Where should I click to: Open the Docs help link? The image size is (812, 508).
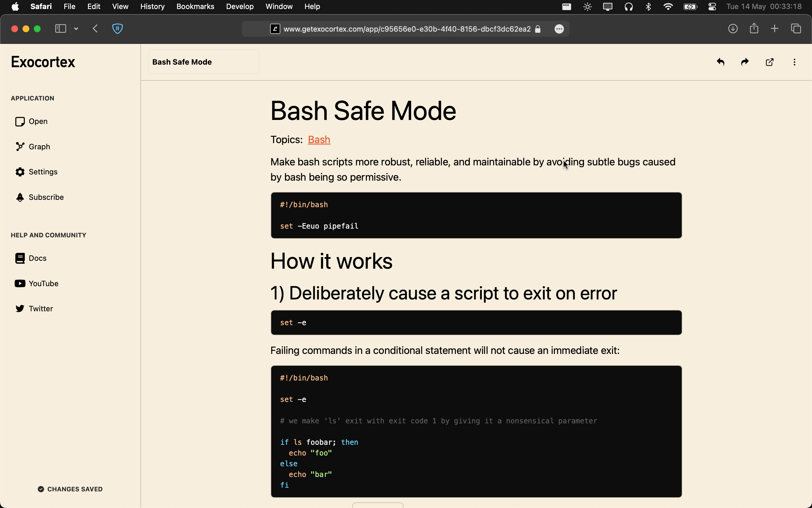click(x=30, y=258)
